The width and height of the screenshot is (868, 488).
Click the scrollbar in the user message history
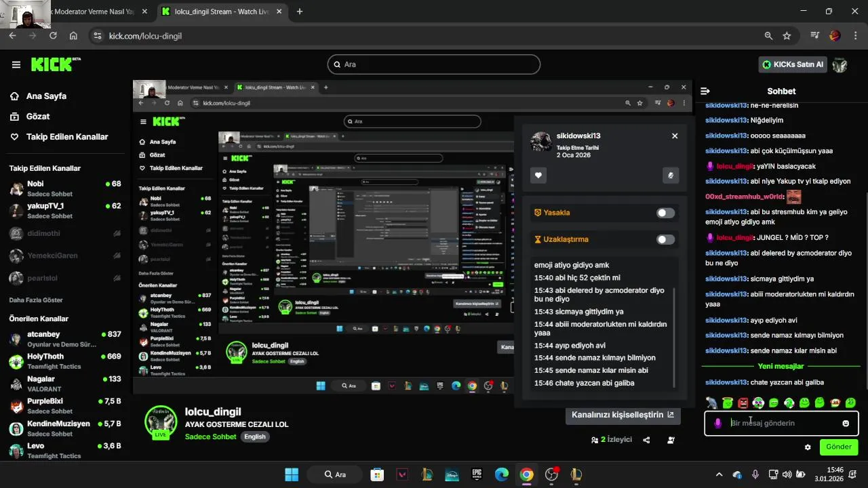click(x=674, y=337)
